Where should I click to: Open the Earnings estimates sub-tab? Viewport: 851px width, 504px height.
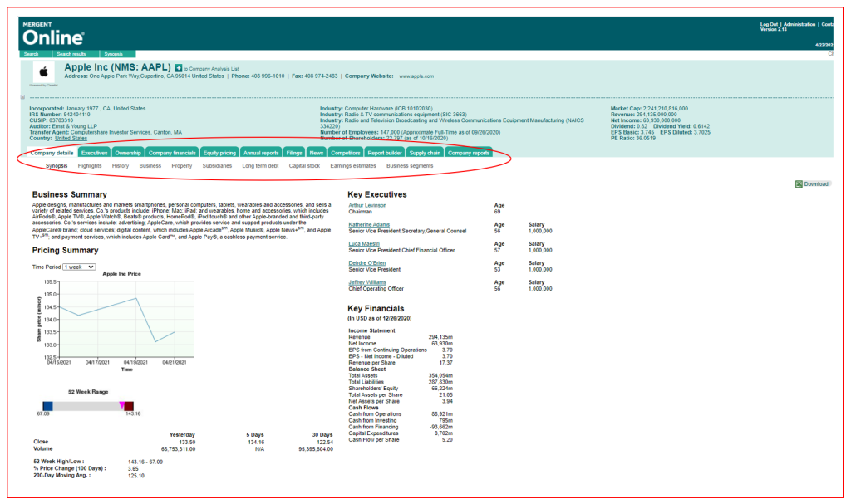(x=353, y=166)
